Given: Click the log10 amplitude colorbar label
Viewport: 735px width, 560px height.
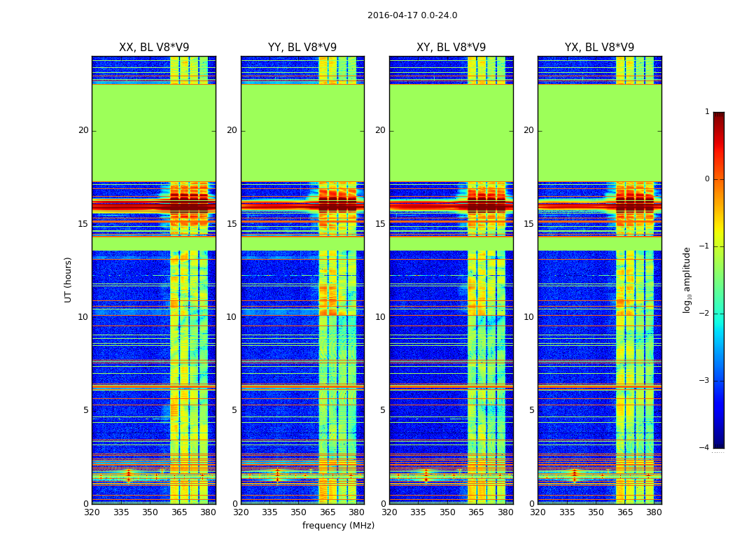Looking at the screenshot, I should [687, 279].
